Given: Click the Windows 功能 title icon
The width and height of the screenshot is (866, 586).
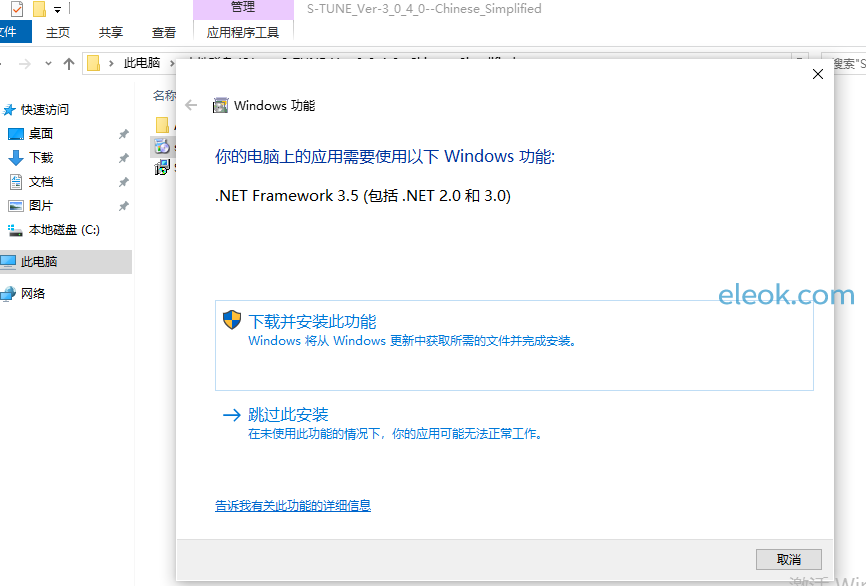Looking at the screenshot, I should (220, 105).
